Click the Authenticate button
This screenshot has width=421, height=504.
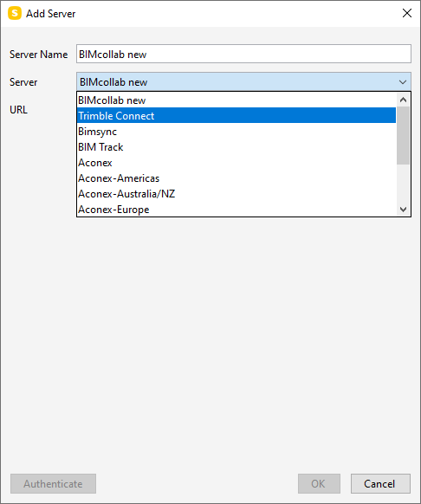pos(53,483)
